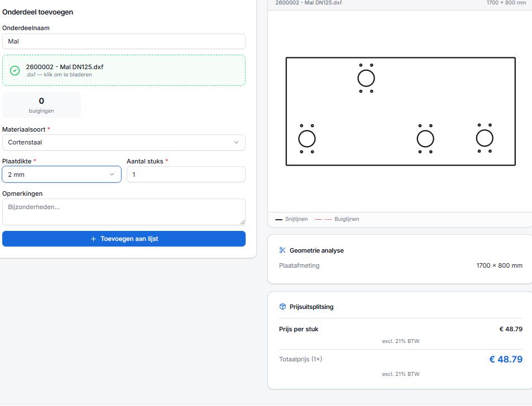
Task: Click the green checkmark upload icon
Action: 15,70
